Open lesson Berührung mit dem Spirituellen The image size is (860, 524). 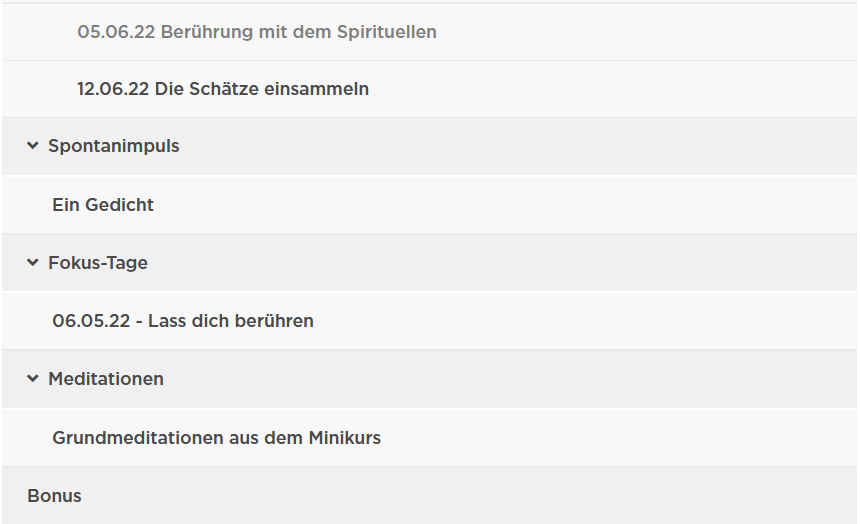point(256,32)
